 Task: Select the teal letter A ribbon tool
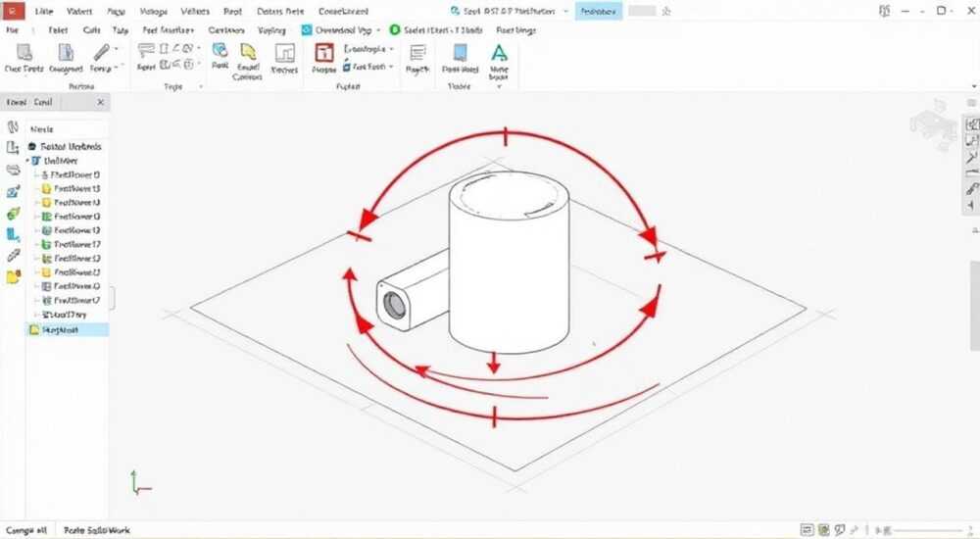(499, 53)
